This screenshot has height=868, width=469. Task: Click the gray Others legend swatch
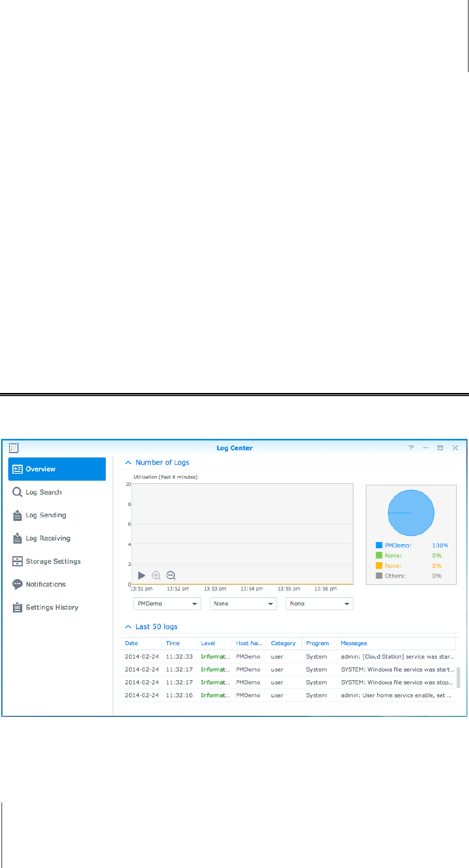click(x=379, y=576)
